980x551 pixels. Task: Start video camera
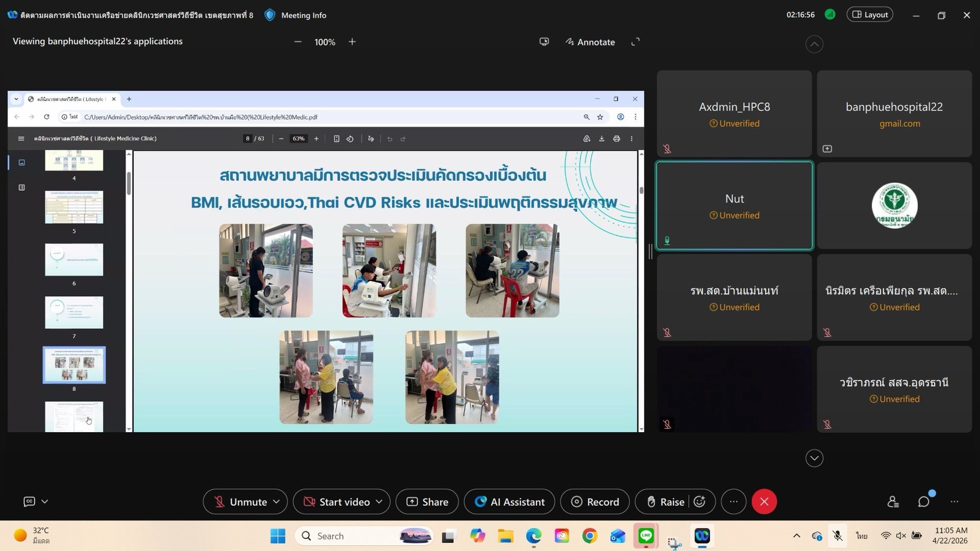click(x=336, y=502)
